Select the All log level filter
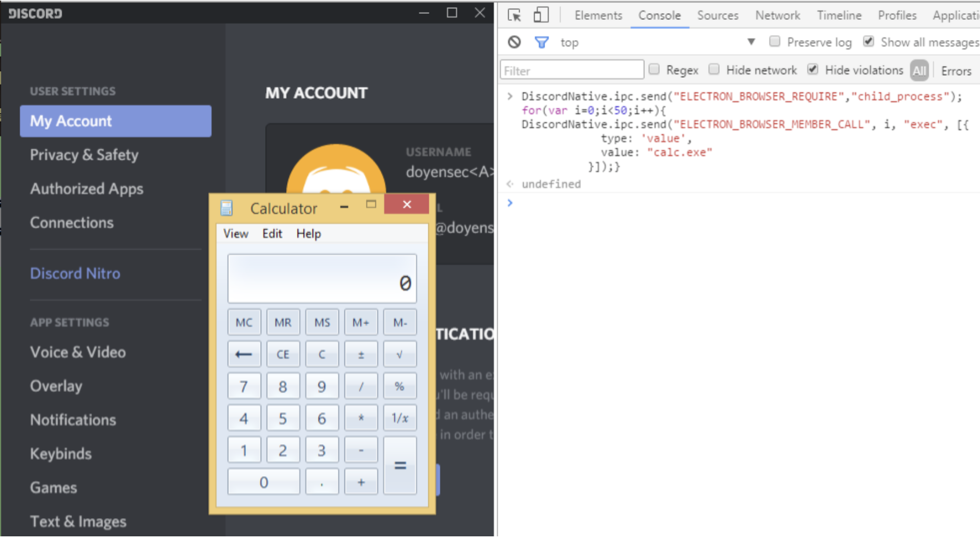 point(919,71)
